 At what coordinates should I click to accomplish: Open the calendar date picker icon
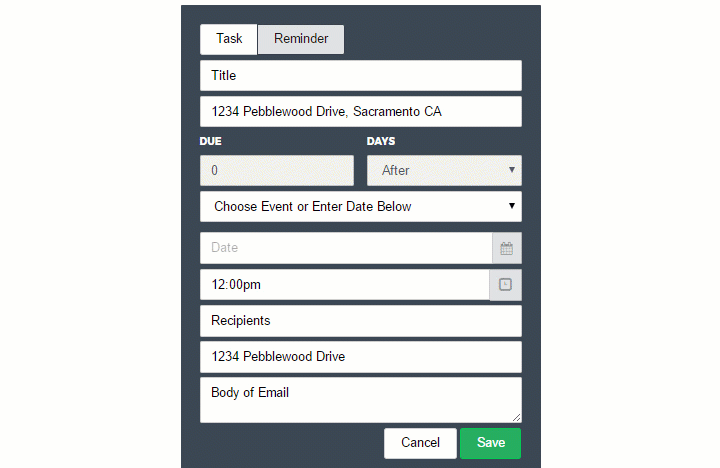pos(506,248)
